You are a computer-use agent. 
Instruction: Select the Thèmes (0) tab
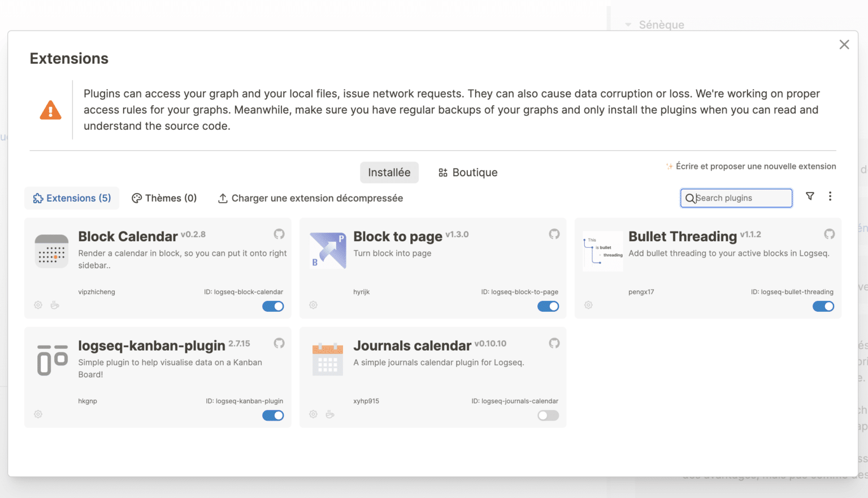pos(164,198)
